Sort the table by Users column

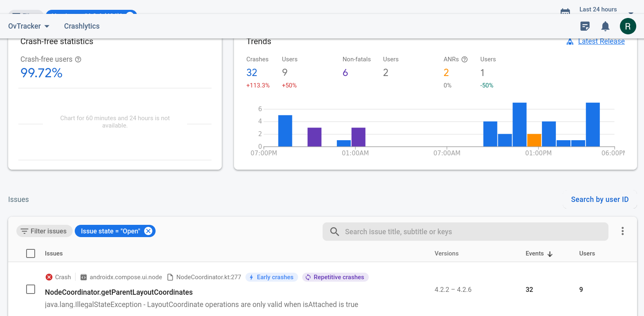point(587,253)
